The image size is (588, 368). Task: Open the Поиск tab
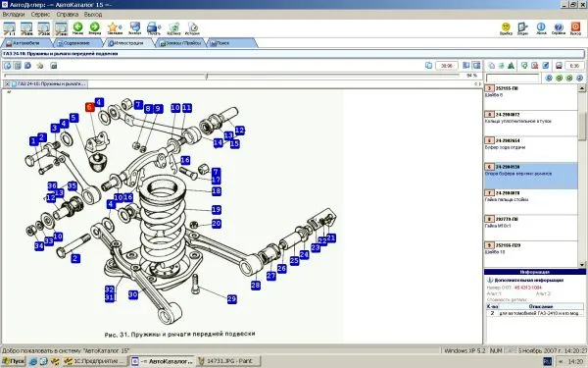tap(230, 43)
